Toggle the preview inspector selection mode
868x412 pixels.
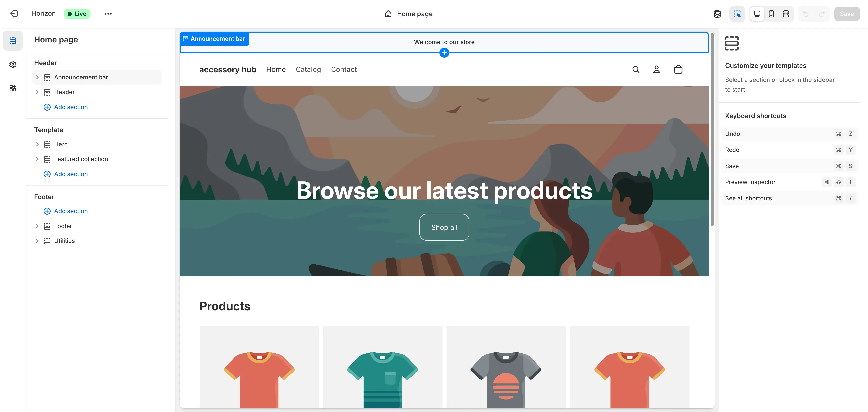point(737,14)
